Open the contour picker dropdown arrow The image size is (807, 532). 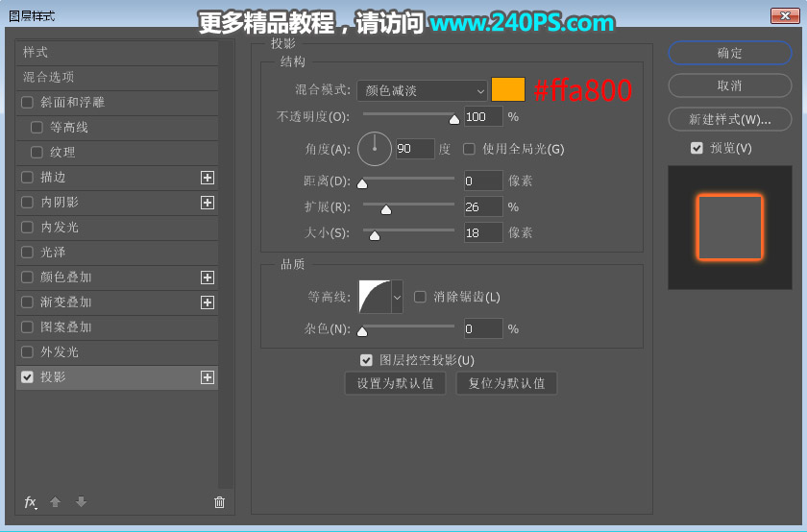tap(397, 297)
